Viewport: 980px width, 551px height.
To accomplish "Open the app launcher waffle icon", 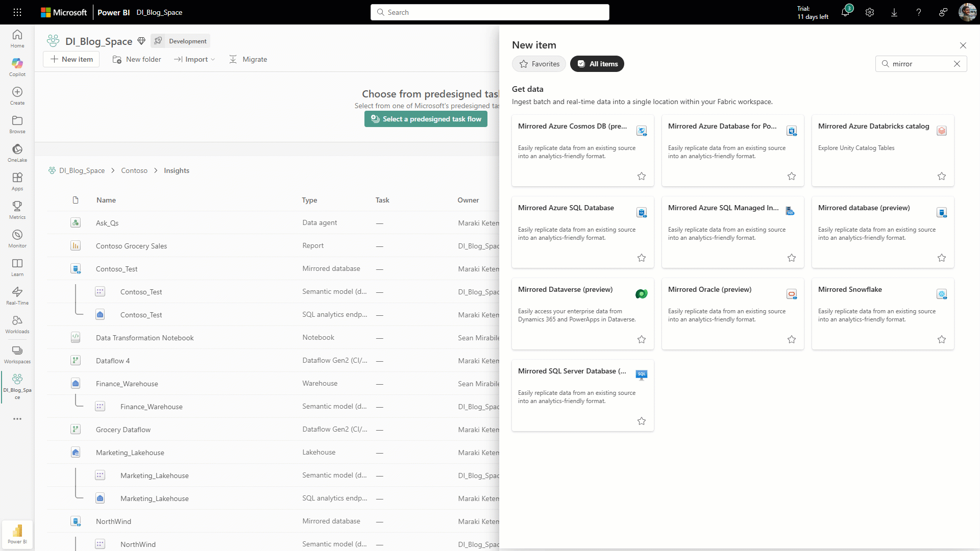I will tap(17, 12).
